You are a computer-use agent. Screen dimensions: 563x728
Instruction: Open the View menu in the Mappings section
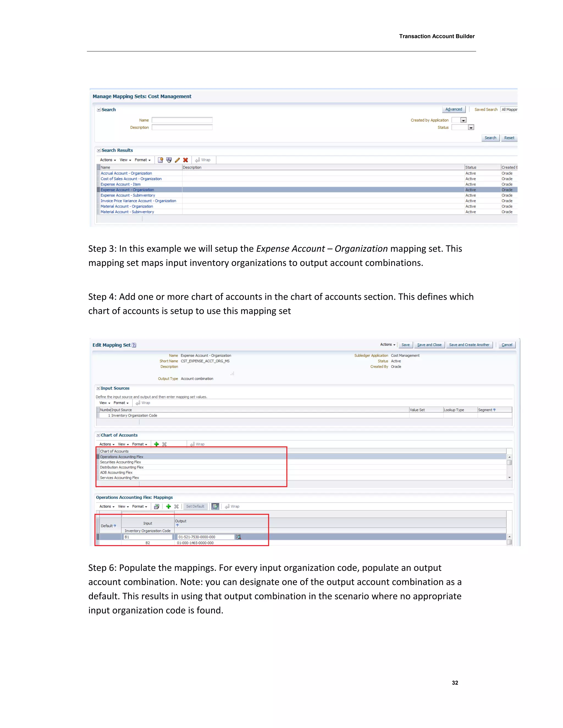(x=123, y=506)
